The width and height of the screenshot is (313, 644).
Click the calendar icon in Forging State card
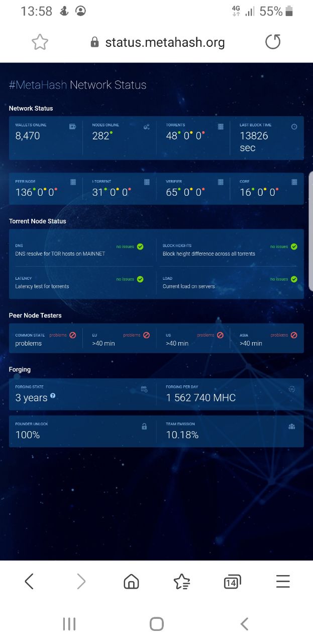tap(144, 389)
